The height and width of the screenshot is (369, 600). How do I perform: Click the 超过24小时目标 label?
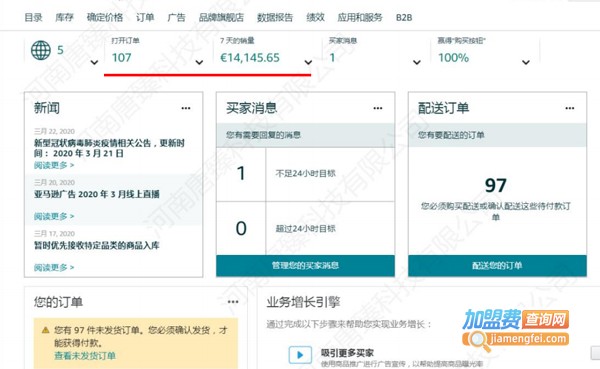(x=305, y=229)
